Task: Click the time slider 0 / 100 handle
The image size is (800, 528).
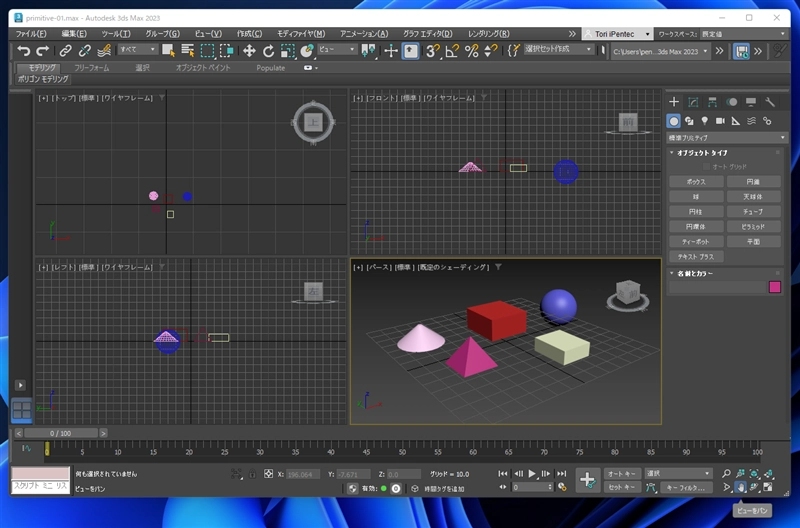Action: pos(60,433)
